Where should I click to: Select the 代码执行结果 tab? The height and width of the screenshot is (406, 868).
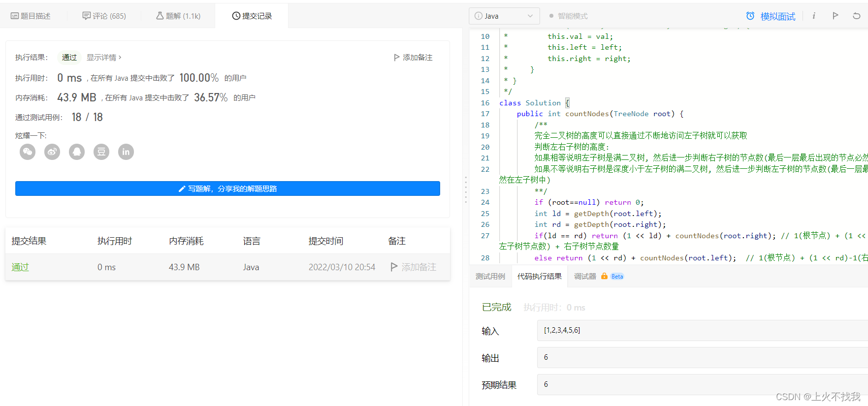[x=540, y=276]
